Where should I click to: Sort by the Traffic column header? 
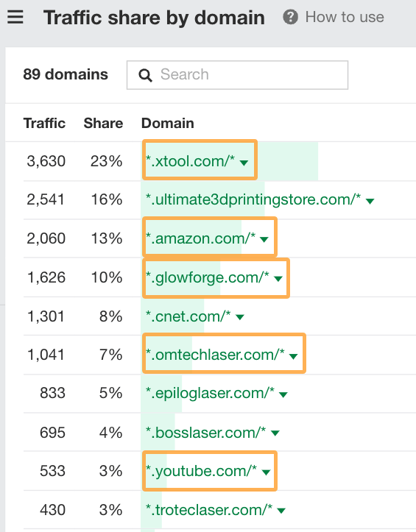coord(44,123)
